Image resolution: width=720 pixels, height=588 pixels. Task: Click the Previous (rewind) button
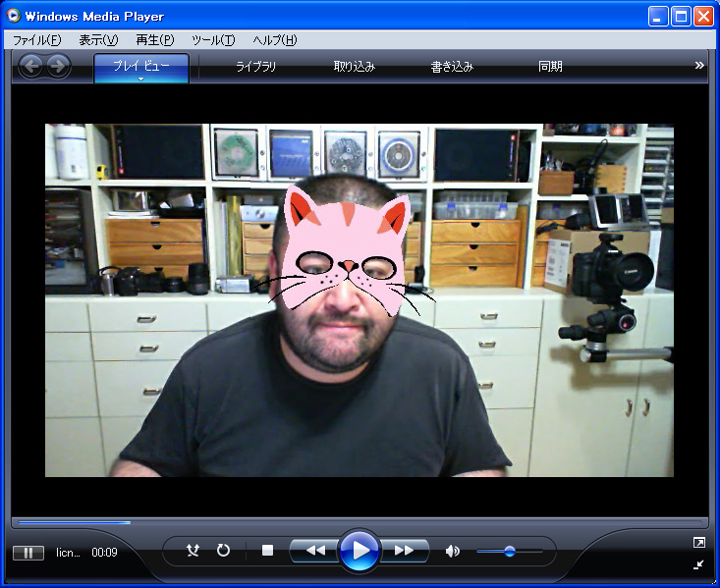tap(315, 551)
